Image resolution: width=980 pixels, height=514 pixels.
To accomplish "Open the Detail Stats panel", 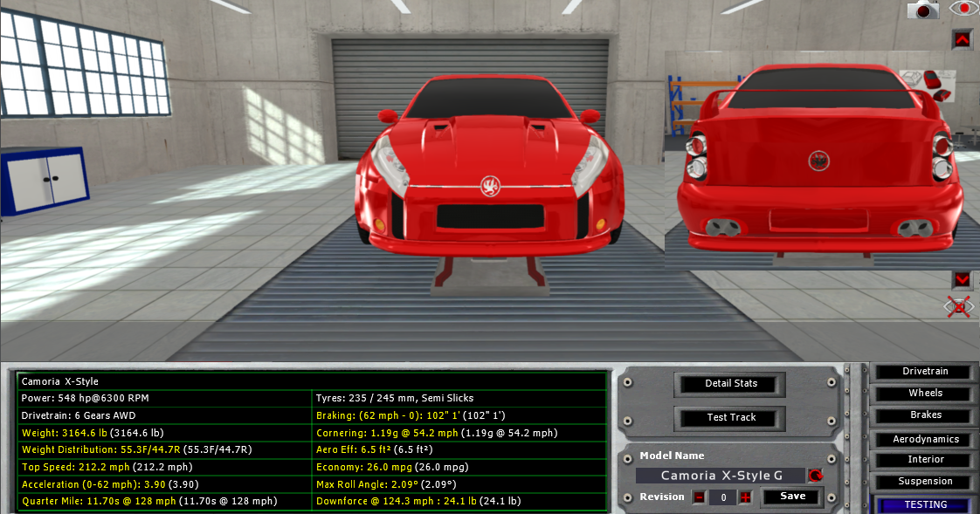I will point(731,384).
